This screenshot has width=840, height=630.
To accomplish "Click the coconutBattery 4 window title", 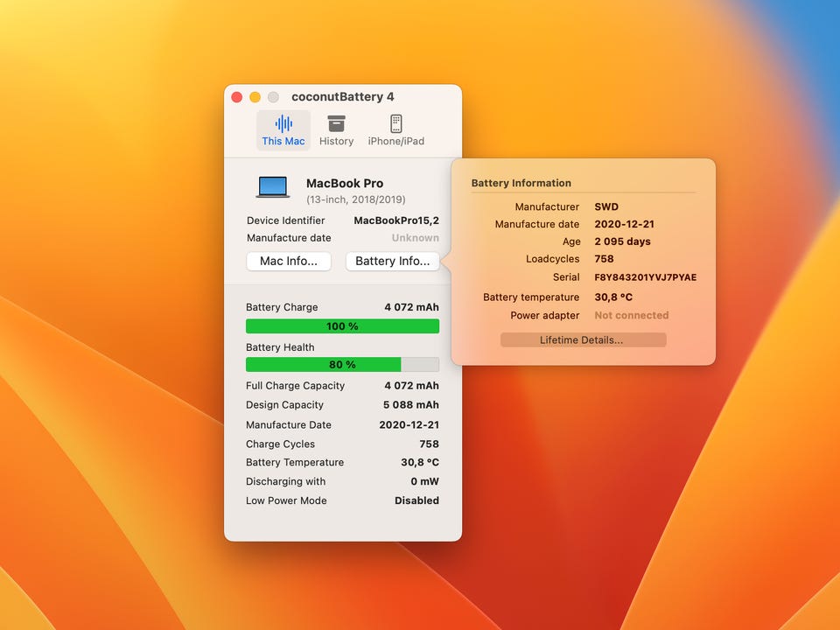I will (x=343, y=96).
